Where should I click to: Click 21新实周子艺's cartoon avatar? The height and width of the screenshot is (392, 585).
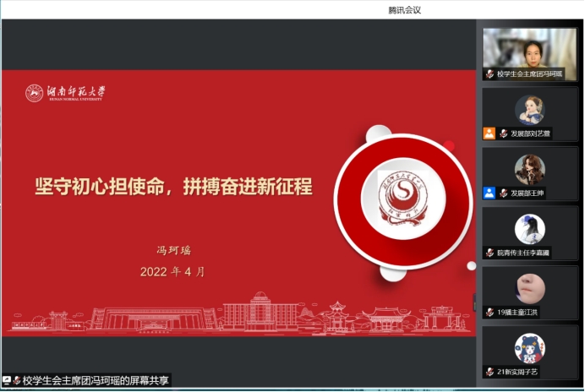tap(530, 348)
